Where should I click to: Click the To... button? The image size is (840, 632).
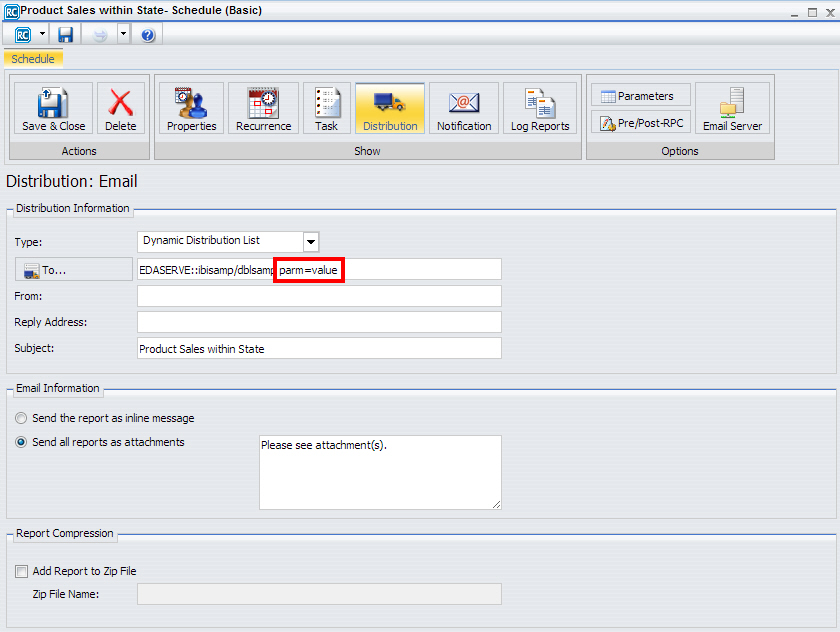(x=73, y=269)
